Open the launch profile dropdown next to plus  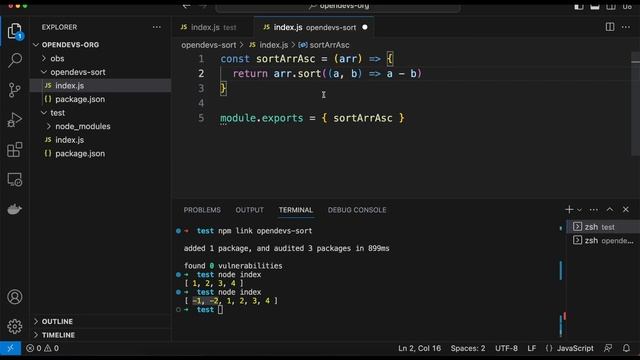579,210
